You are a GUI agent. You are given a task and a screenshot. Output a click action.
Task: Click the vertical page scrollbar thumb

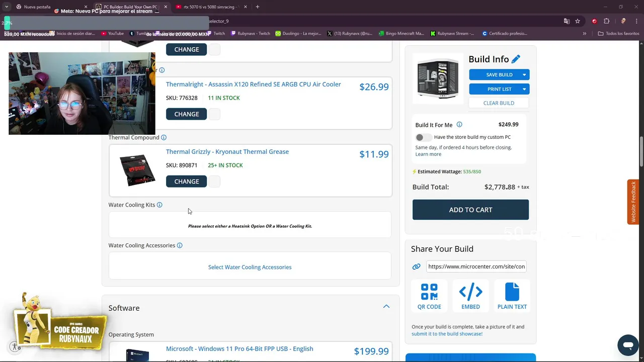(641, 151)
